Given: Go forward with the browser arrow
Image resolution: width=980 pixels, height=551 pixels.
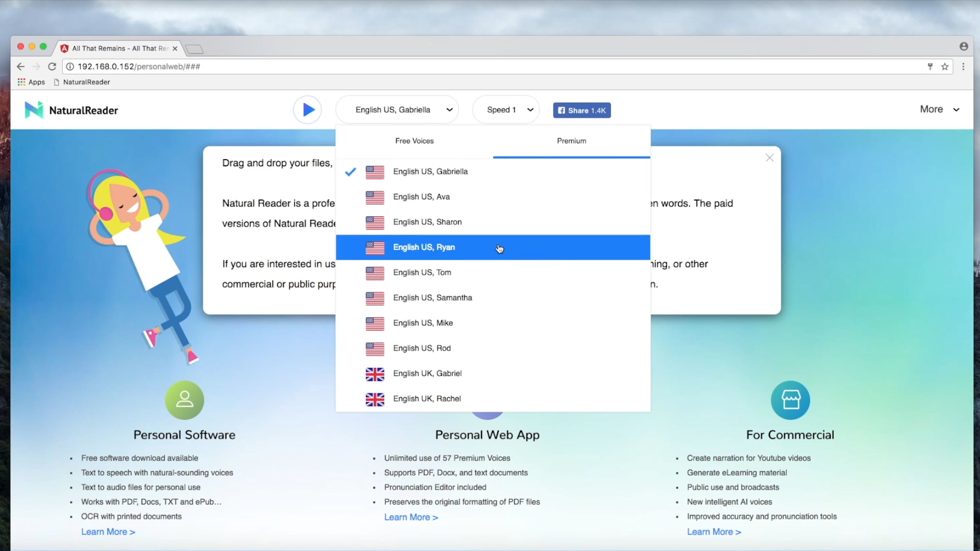Looking at the screenshot, I should (x=36, y=67).
